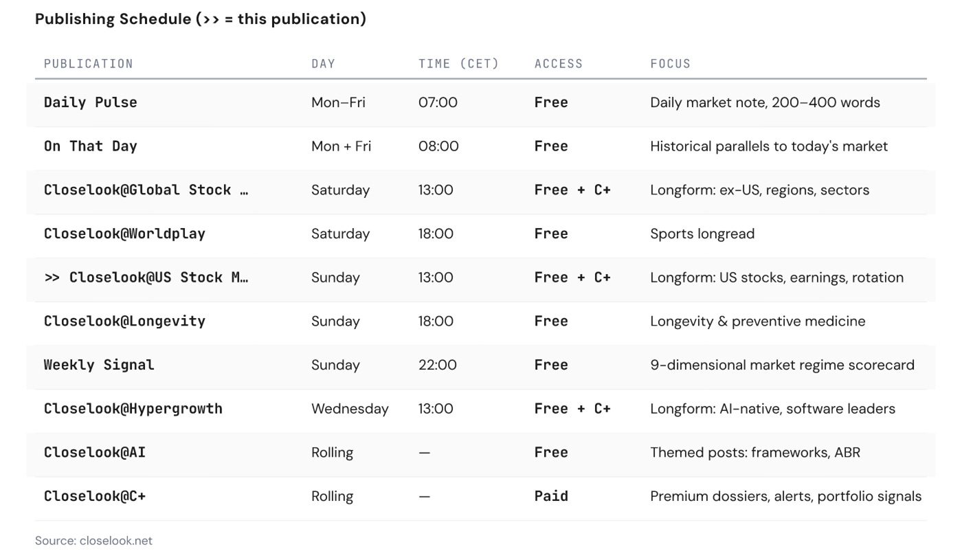
Task: Click the DAY column header
Action: pos(323,63)
